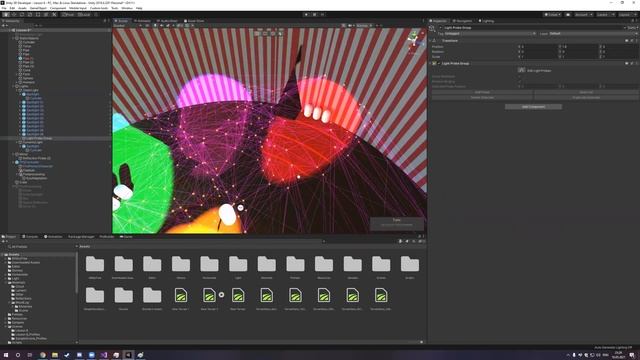
Task: Collapse the Light Probe Group component
Action: pos(430,63)
